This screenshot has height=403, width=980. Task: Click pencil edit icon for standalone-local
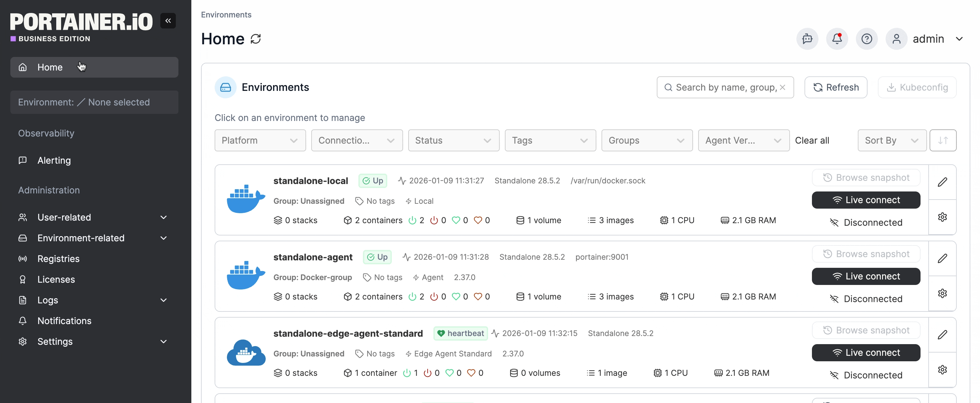click(942, 182)
